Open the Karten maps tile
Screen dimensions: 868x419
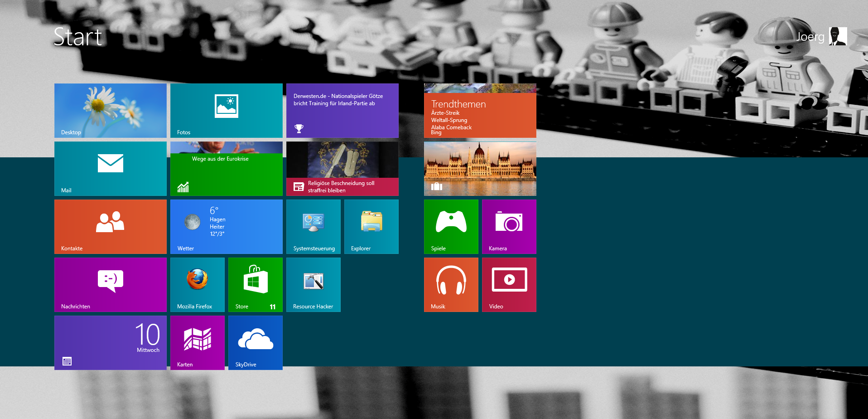pyautogui.click(x=198, y=343)
